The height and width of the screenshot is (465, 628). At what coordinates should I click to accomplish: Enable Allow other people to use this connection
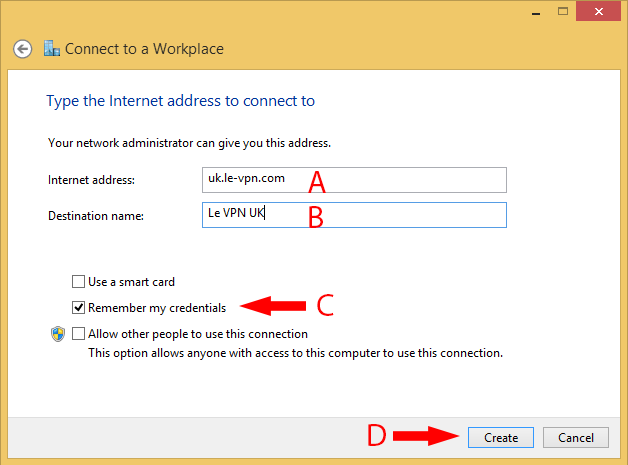[x=78, y=334]
